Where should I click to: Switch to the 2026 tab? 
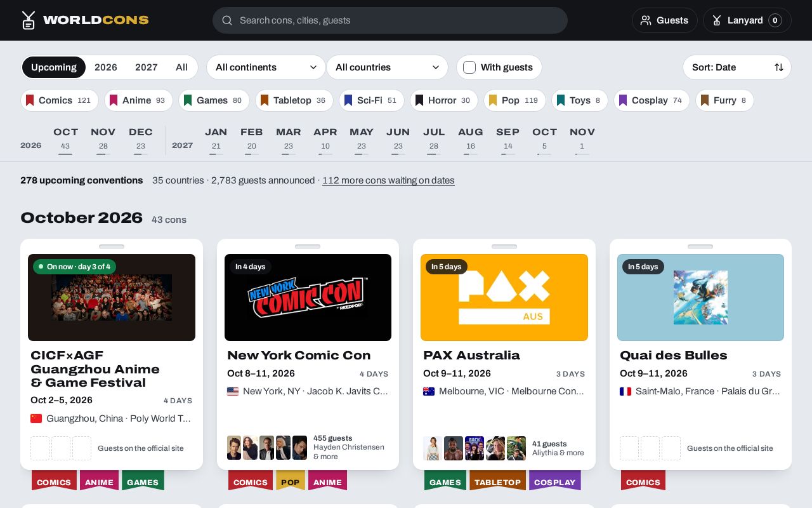pyautogui.click(x=106, y=67)
